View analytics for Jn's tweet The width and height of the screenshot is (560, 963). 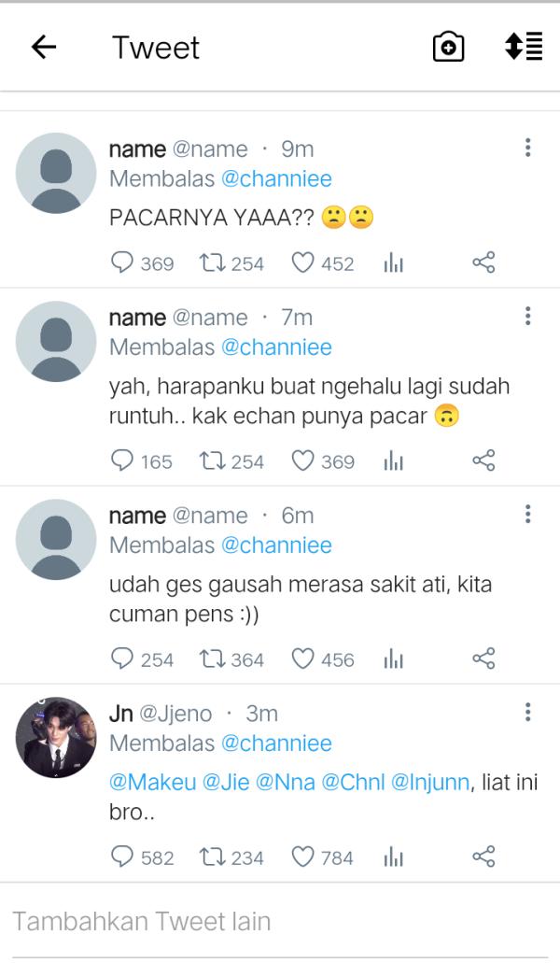[x=393, y=857]
